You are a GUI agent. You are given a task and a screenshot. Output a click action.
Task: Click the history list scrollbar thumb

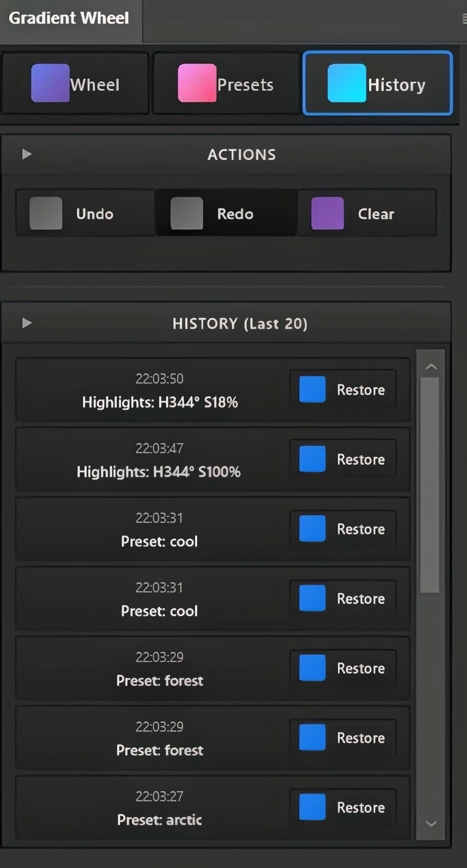click(430, 485)
